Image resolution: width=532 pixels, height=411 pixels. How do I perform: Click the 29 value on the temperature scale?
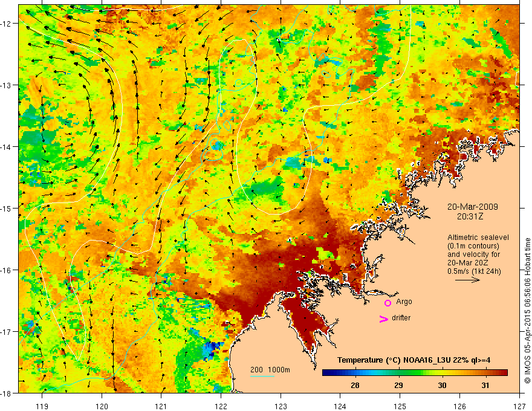pyautogui.click(x=398, y=385)
